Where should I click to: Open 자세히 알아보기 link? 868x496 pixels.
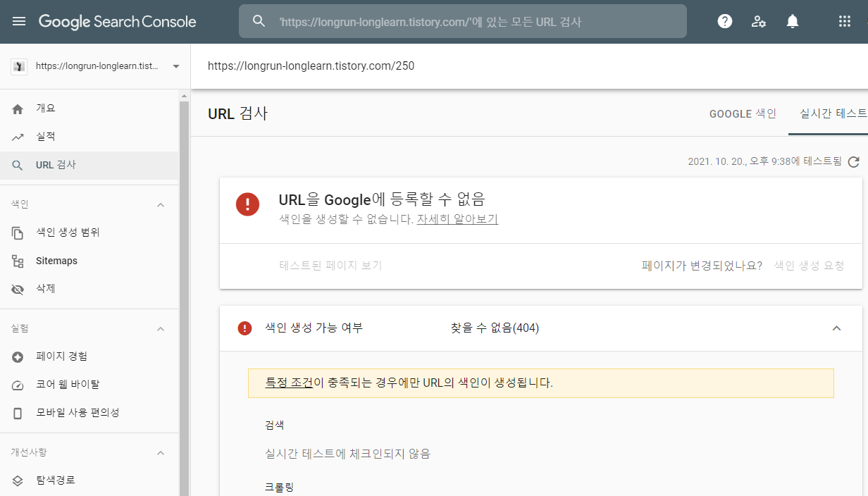coord(457,219)
